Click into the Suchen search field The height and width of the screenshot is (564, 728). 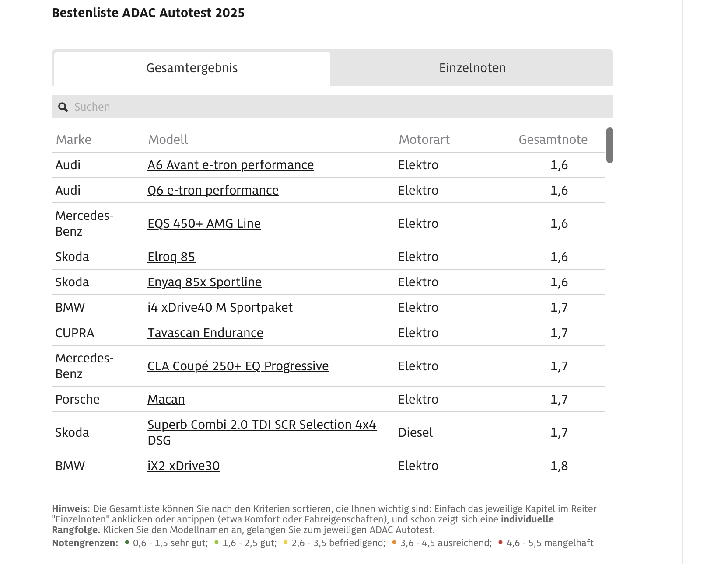tap(341, 107)
